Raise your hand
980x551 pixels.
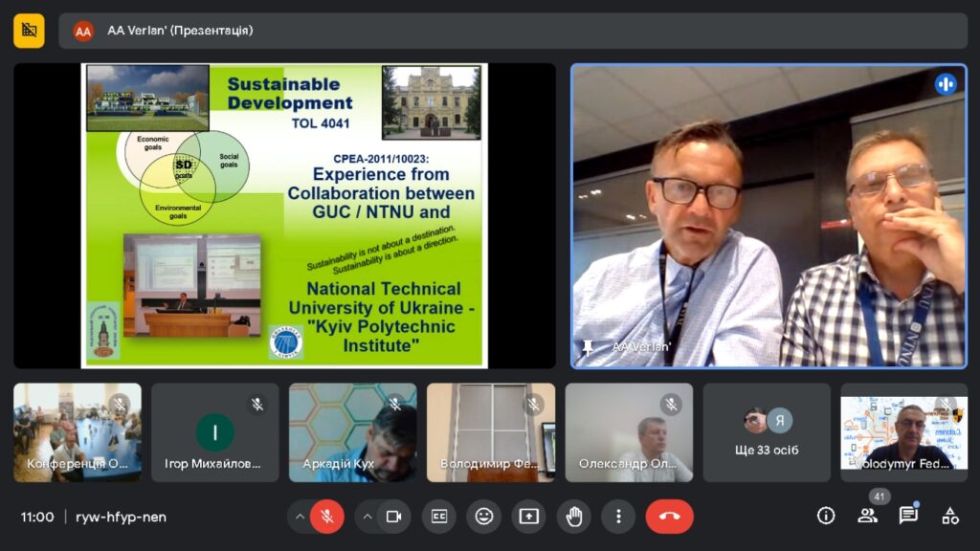pos(574,517)
